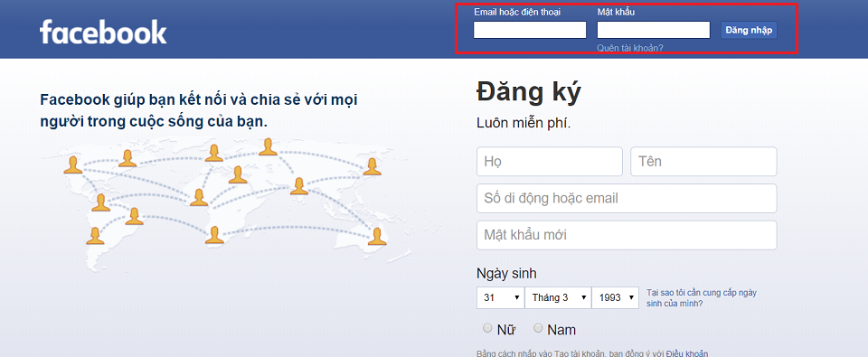The width and height of the screenshot is (868, 357).
Task: Open the birth day dropdown showing 31
Action: point(500,297)
